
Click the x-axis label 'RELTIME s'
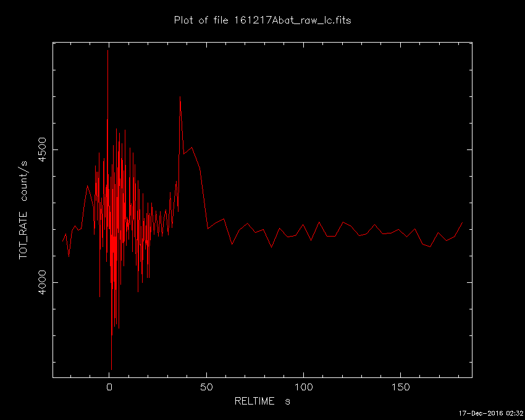(262, 401)
